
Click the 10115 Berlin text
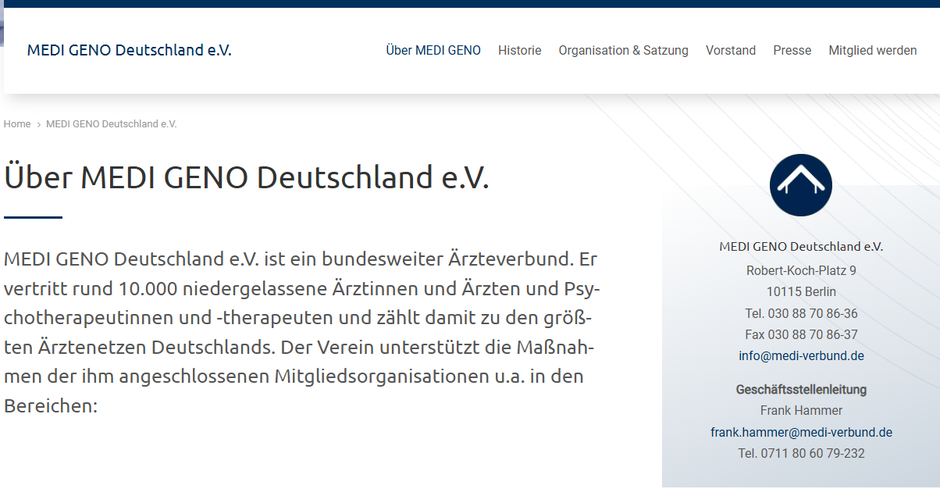(x=801, y=292)
